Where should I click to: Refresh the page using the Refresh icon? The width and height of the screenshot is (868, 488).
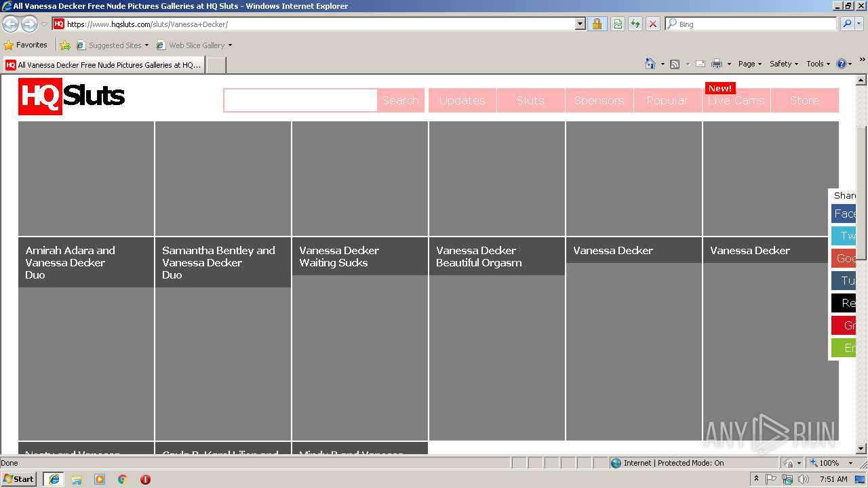635,24
